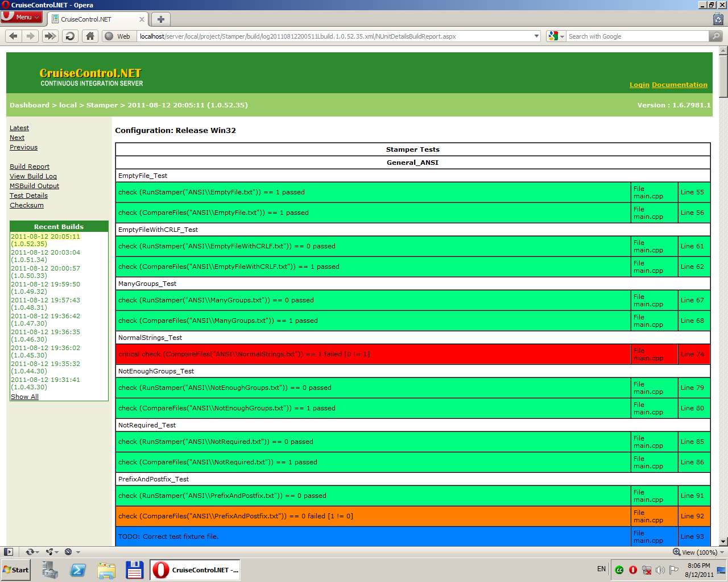Open the Build Report page
This screenshot has width=728, height=582.
pyautogui.click(x=30, y=167)
